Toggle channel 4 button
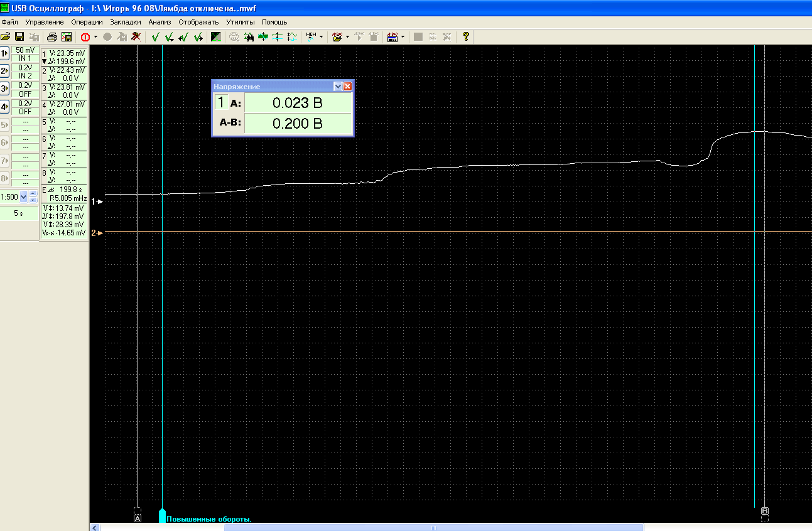 [5, 106]
